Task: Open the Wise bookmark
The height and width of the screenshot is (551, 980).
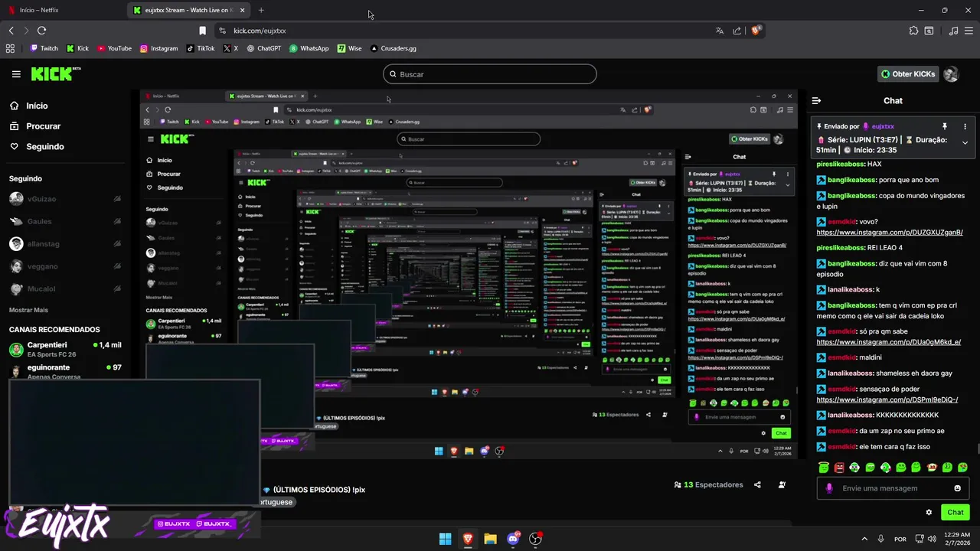Action: [350, 48]
